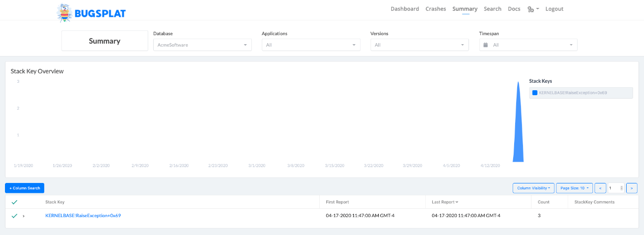Sort by Stack Key column header
The image size is (644, 235).
(55, 202)
